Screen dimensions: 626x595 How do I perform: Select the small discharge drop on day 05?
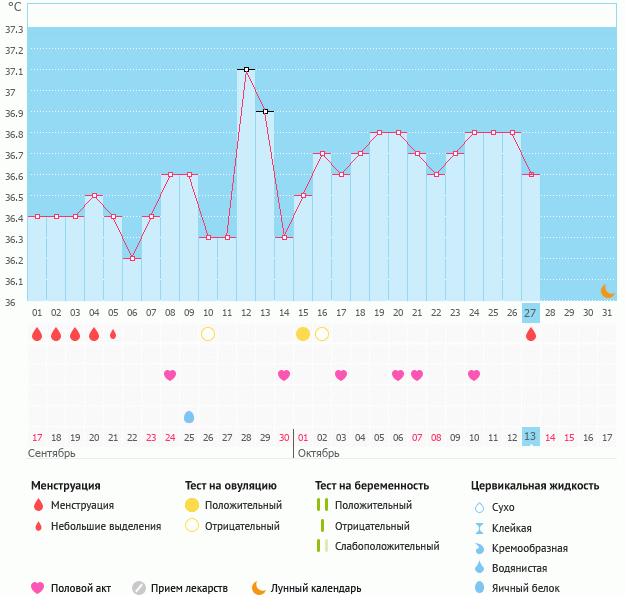113,334
